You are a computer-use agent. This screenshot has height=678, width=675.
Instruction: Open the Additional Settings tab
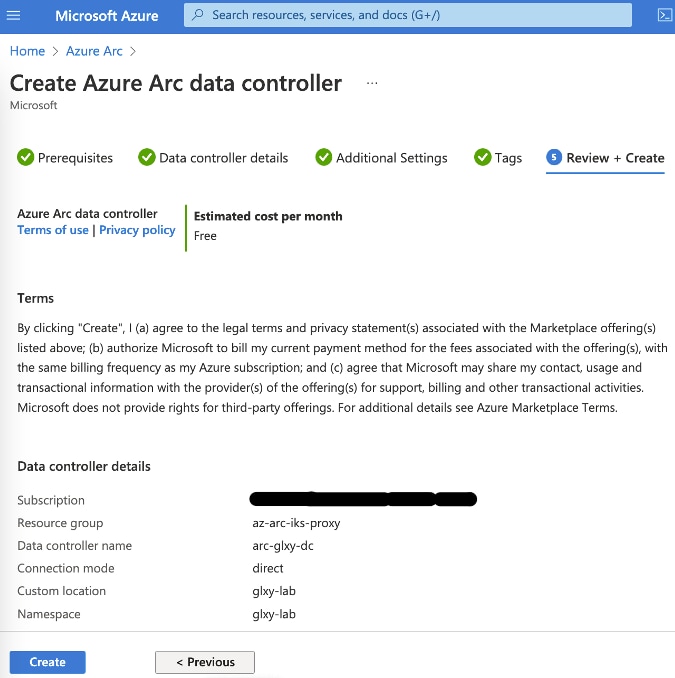pyautogui.click(x=381, y=158)
